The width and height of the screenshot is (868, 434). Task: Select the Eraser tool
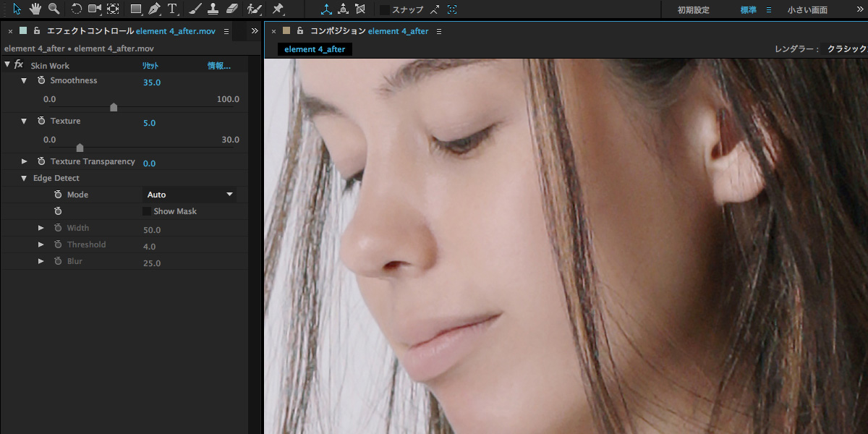tap(231, 9)
